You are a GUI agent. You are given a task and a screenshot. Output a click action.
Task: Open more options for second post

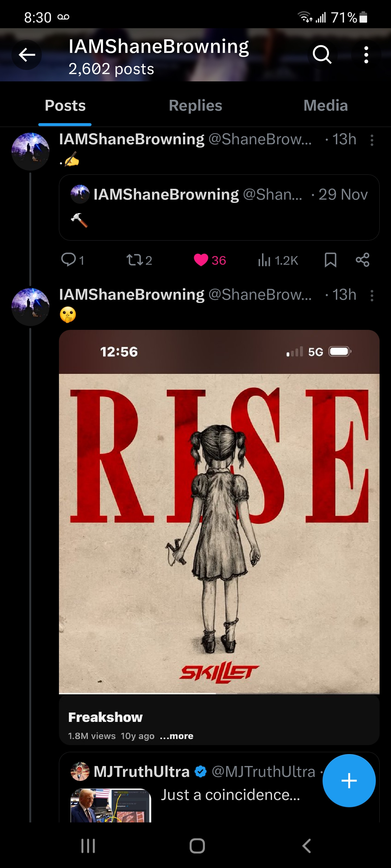[x=372, y=295]
